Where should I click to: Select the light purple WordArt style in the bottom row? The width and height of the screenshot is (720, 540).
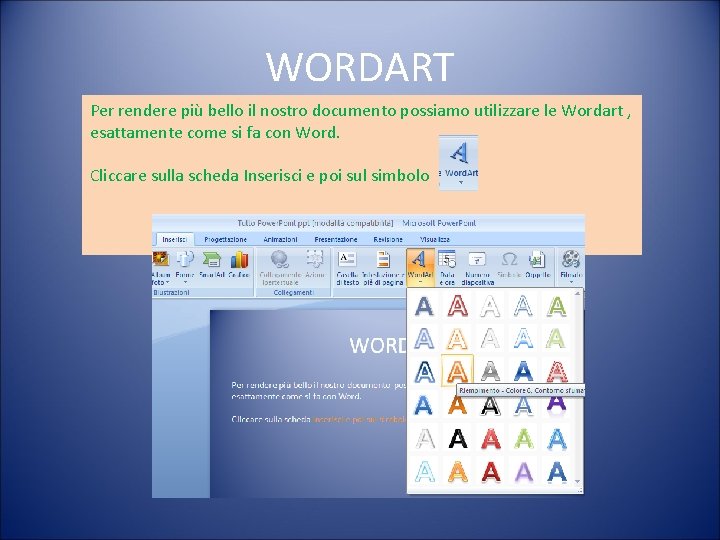[x=523, y=472]
